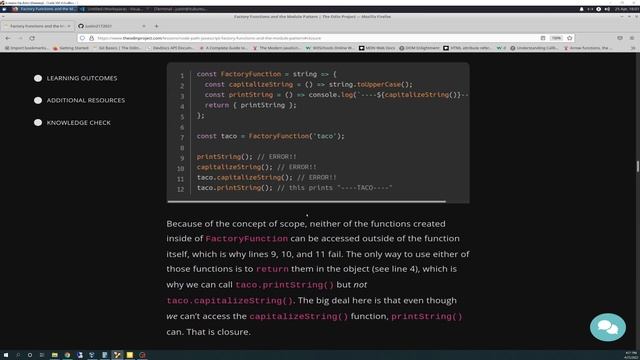The width and height of the screenshot is (640, 360).
Task: Click inline code taco.capitalizeString()
Action: [229, 301]
